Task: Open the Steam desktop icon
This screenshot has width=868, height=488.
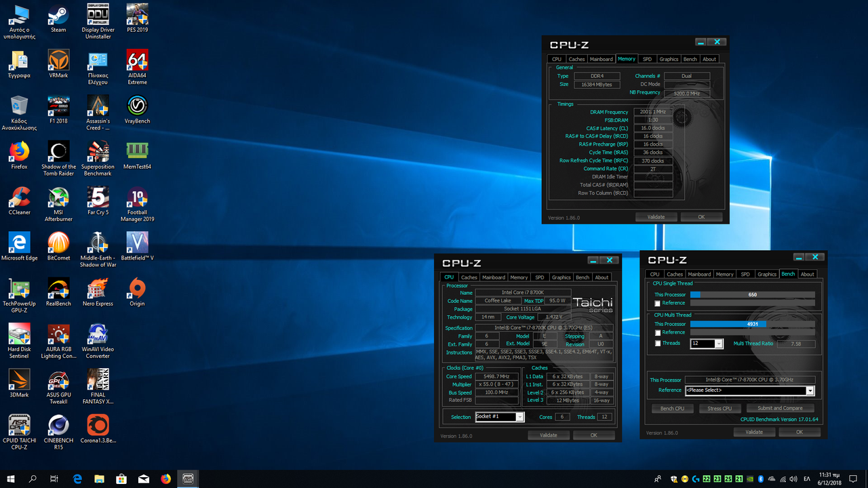Action: point(58,18)
